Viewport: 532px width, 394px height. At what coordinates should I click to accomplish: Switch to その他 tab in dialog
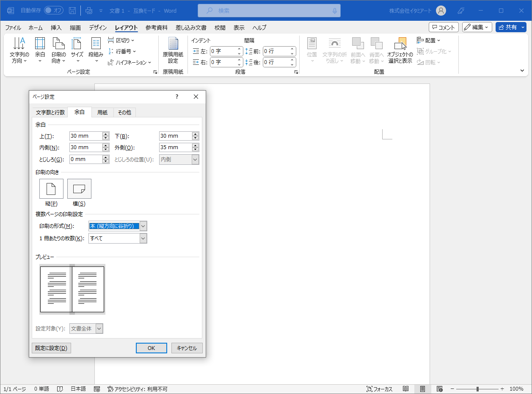[124, 113]
